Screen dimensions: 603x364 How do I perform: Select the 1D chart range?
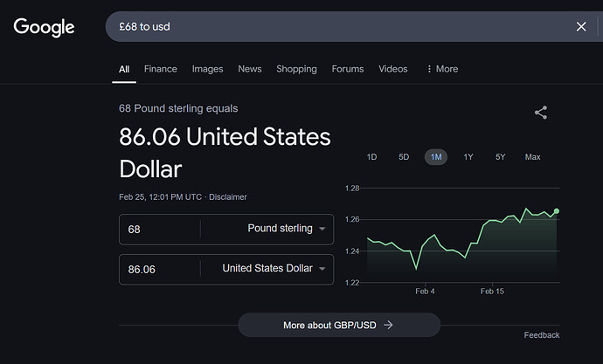[371, 157]
